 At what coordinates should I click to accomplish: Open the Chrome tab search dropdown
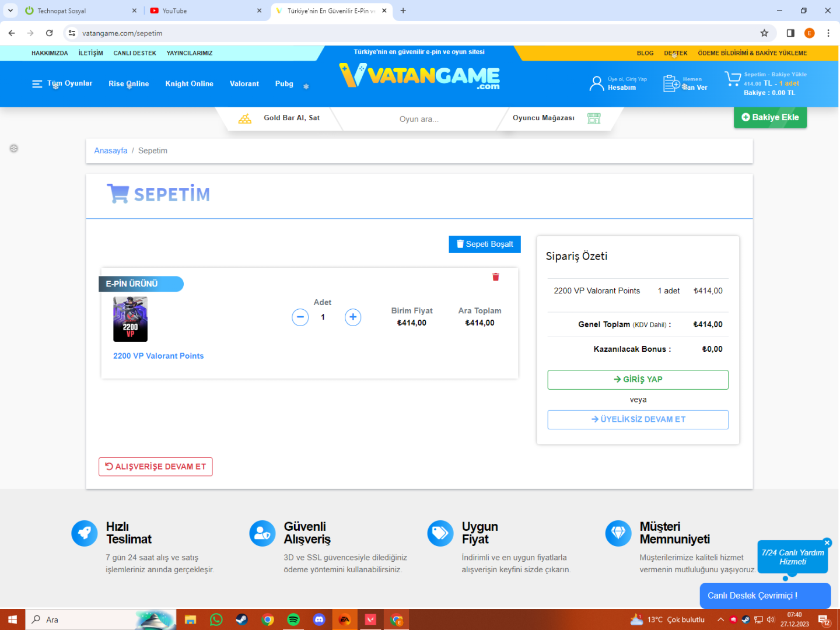pyautogui.click(x=10, y=10)
